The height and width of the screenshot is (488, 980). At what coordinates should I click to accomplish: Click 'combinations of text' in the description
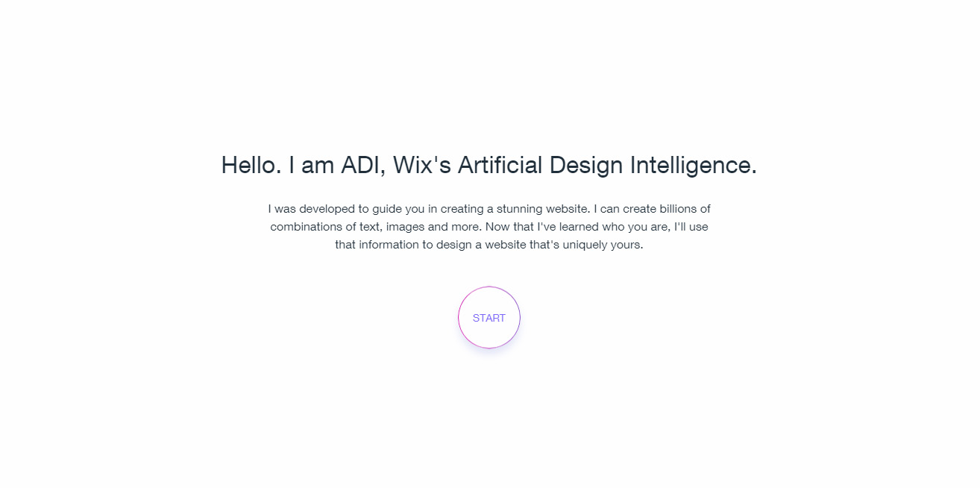click(x=325, y=227)
